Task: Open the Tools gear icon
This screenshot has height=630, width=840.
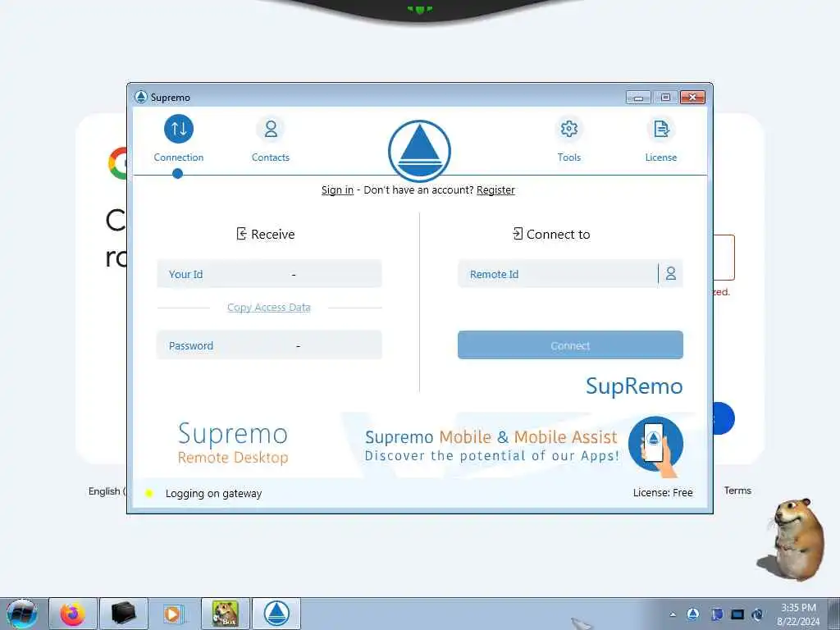Action: click(569, 129)
